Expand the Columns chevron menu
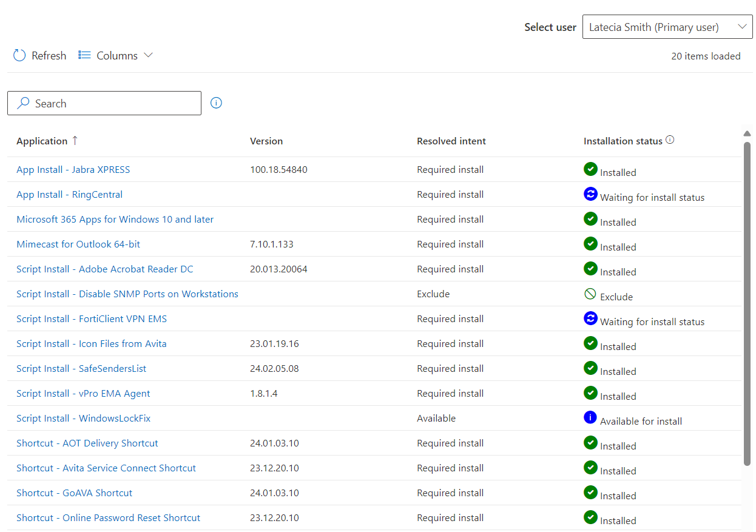The width and height of the screenshot is (756, 532). point(148,55)
